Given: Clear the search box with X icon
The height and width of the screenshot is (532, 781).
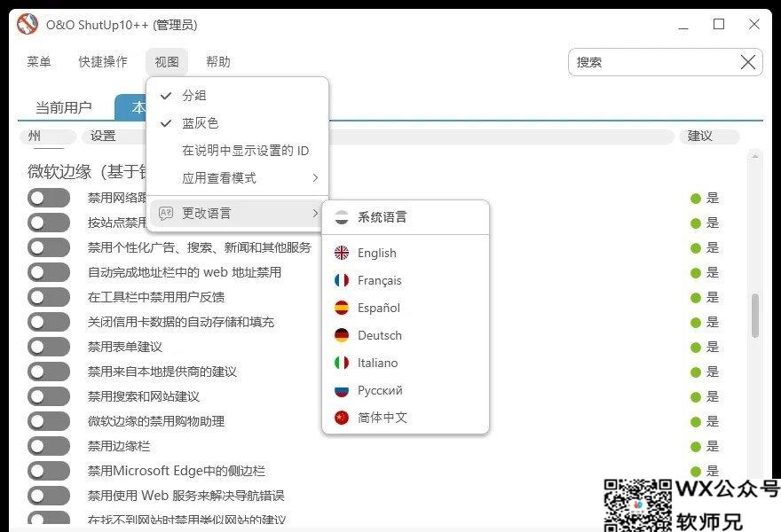Looking at the screenshot, I should point(747,62).
